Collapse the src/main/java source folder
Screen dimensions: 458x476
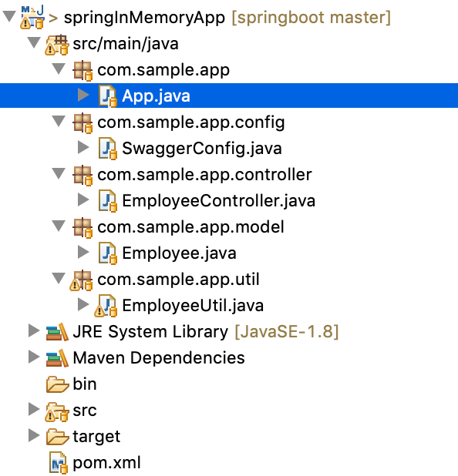pos(34,42)
